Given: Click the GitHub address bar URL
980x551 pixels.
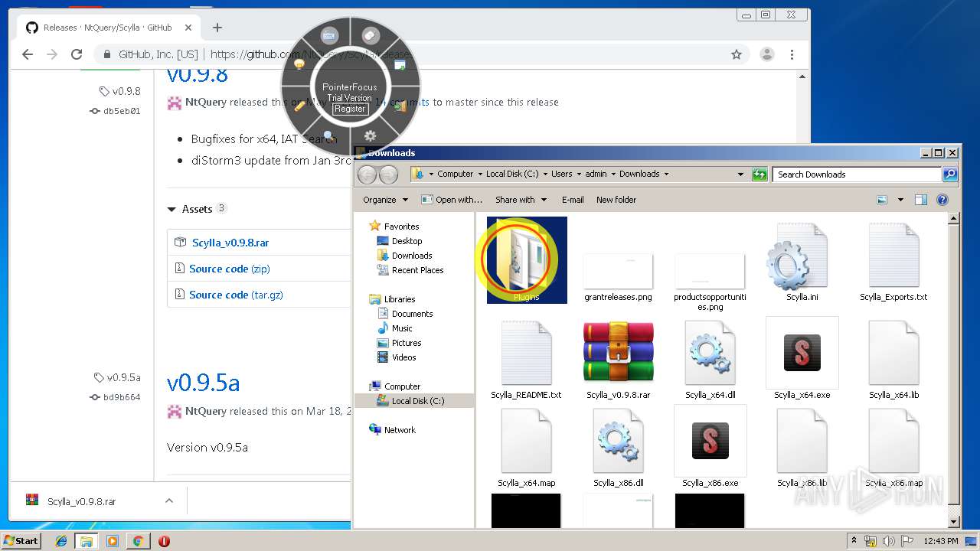Looking at the screenshot, I should [312, 54].
